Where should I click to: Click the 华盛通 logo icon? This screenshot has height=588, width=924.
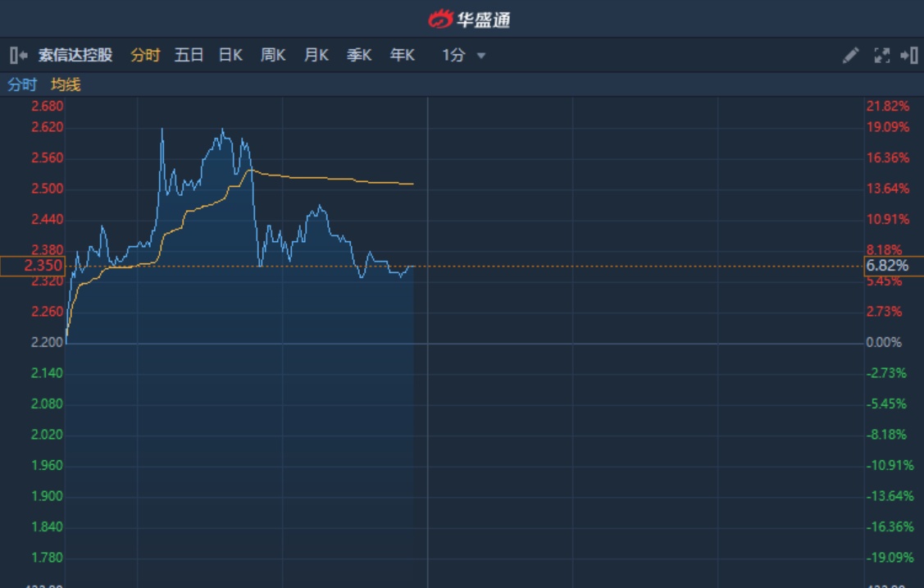pos(440,18)
